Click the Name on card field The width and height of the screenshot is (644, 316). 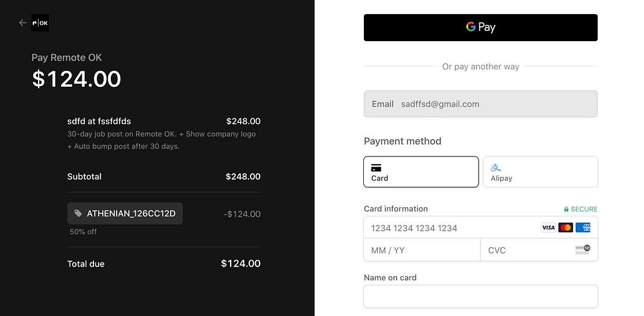tap(480, 297)
